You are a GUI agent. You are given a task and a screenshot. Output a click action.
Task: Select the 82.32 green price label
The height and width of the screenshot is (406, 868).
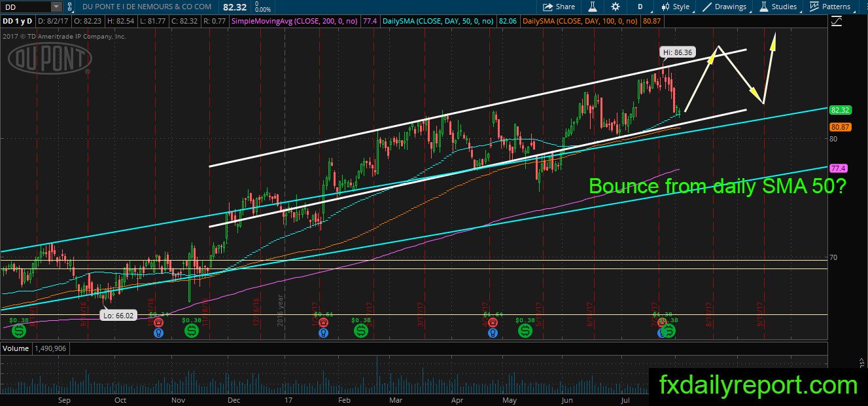coord(839,110)
